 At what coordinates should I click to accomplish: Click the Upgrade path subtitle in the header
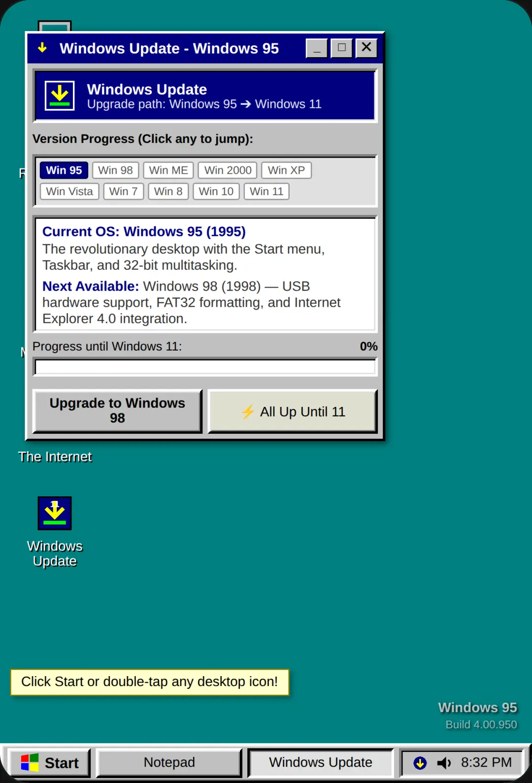(204, 104)
